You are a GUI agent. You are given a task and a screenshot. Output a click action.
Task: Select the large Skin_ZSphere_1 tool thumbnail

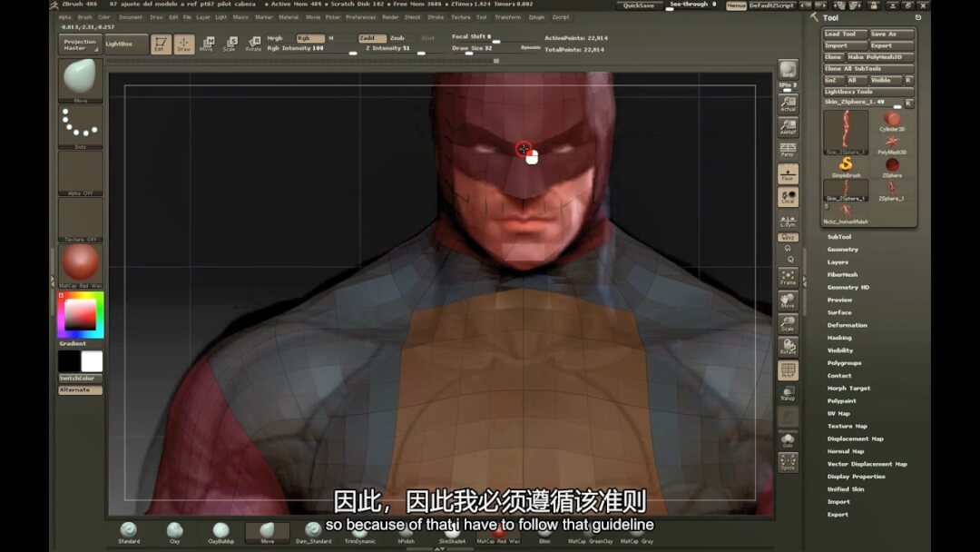pyautogui.click(x=846, y=133)
